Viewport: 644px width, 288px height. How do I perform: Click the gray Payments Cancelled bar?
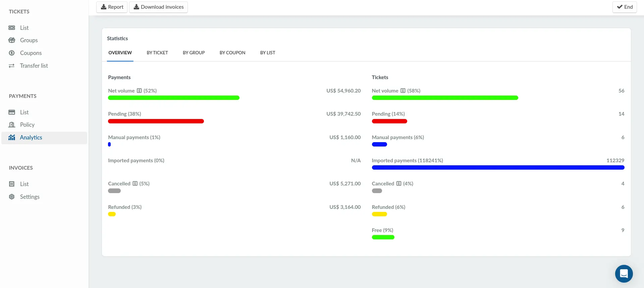(x=114, y=191)
